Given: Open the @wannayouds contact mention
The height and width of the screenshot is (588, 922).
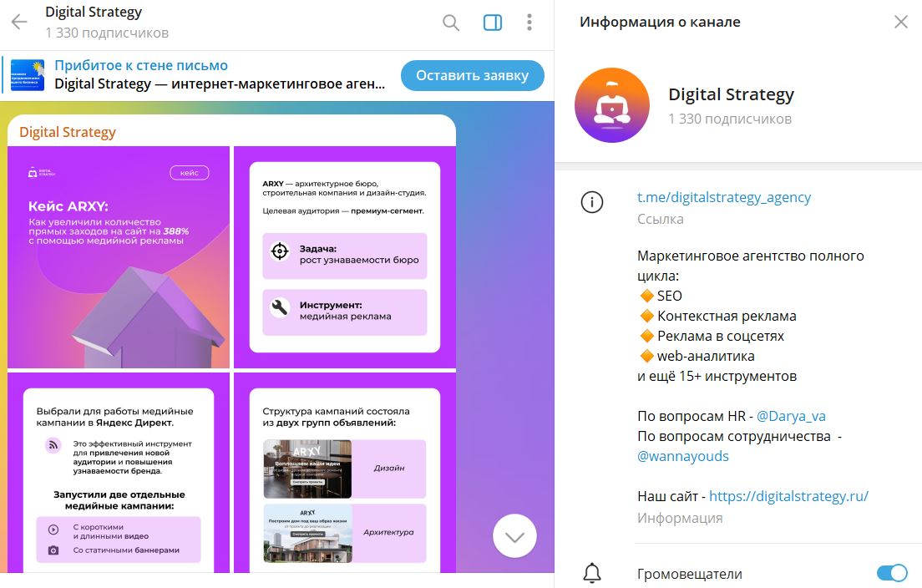Looking at the screenshot, I should [x=682, y=456].
